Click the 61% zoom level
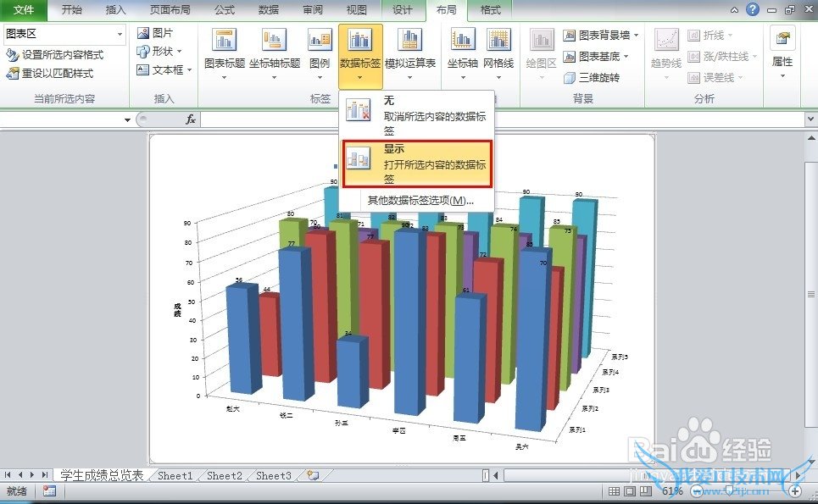The image size is (818, 504). pos(672,491)
